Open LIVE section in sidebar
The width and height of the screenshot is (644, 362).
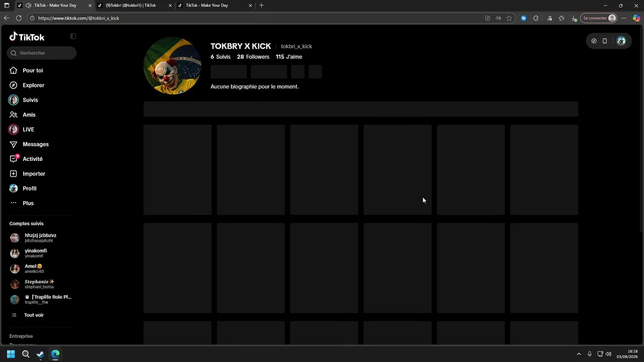[x=28, y=130]
